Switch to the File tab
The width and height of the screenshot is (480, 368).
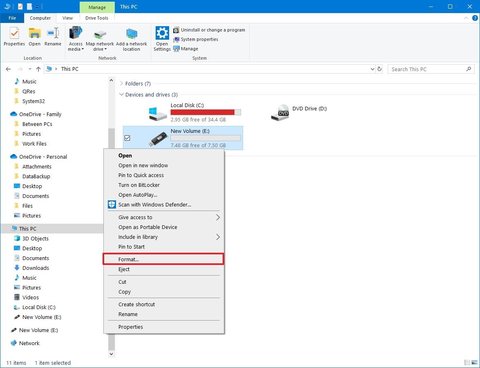click(12, 18)
